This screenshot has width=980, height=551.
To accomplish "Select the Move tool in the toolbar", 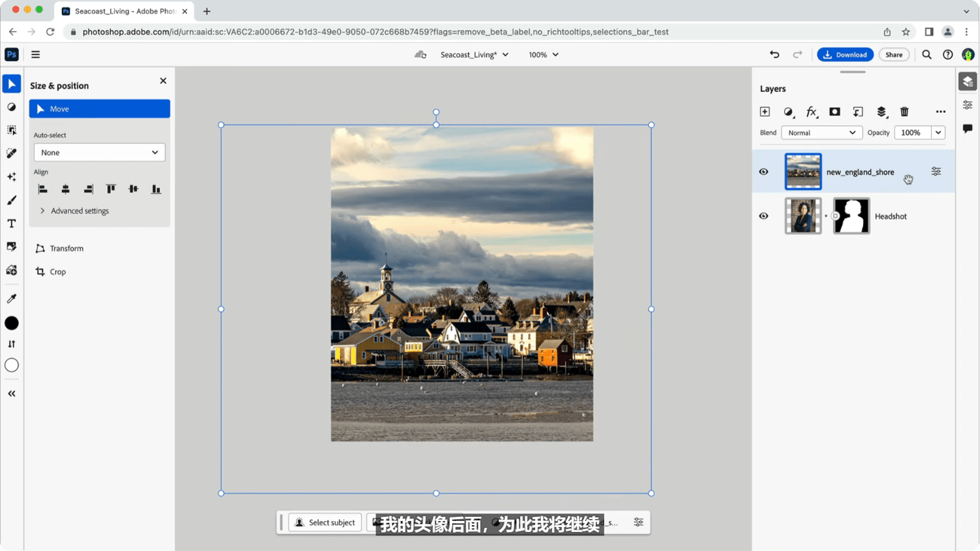I will (11, 83).
